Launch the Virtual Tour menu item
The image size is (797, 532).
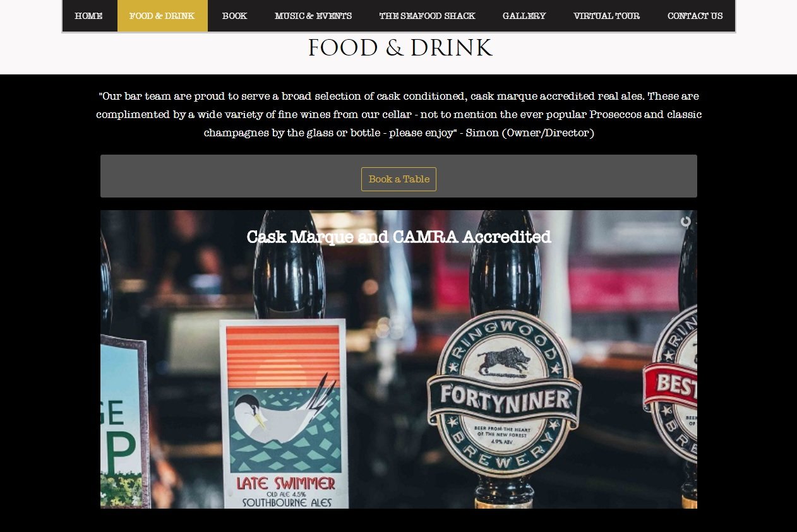pos(607,16)
